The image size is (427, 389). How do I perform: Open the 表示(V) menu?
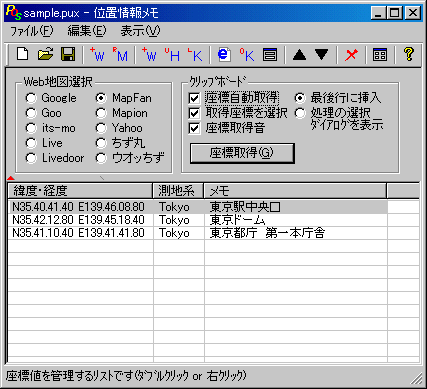pyautogui.click(x=140, y=31)
